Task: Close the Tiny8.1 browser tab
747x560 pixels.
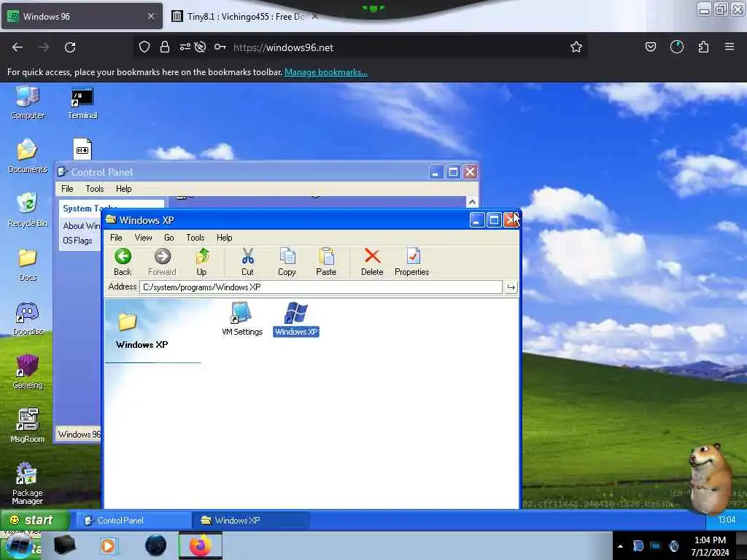Action: coord(315,16)
